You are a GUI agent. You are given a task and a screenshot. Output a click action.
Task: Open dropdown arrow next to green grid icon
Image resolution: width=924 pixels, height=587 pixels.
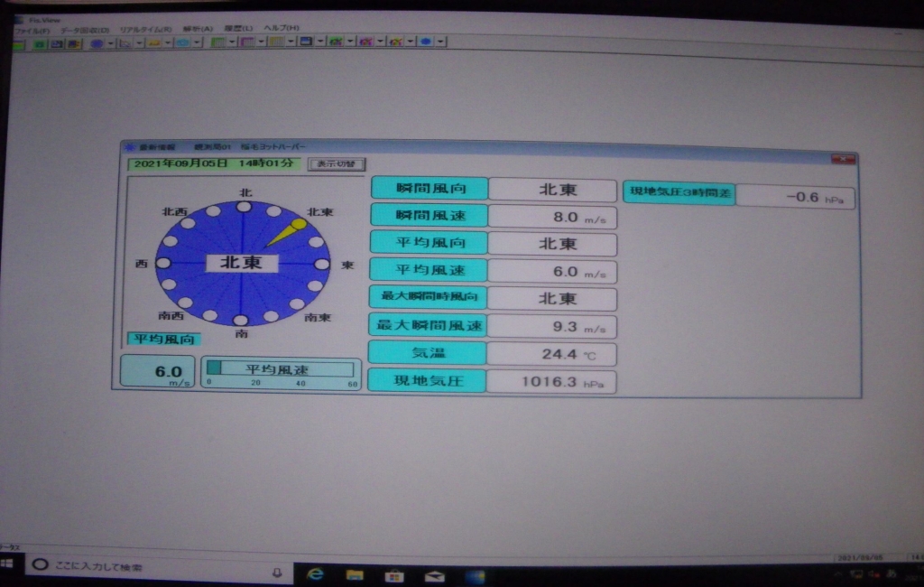pos(232,42)
